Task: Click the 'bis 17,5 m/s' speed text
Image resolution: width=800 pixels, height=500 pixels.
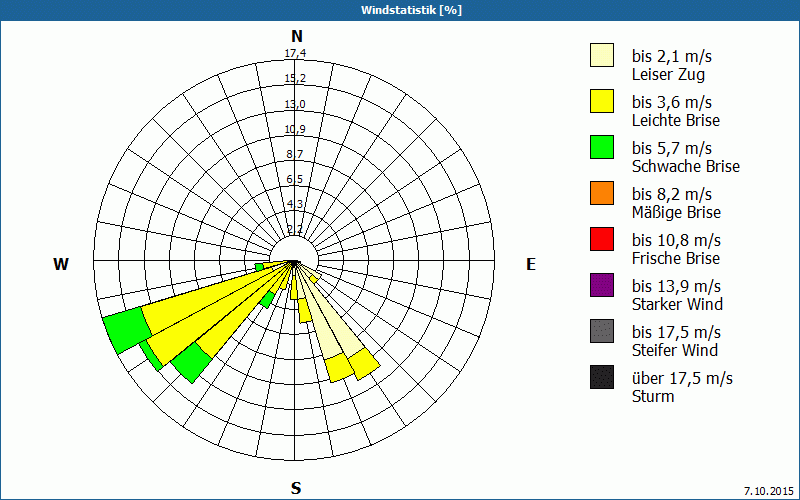Action: [x=677, y=332]
